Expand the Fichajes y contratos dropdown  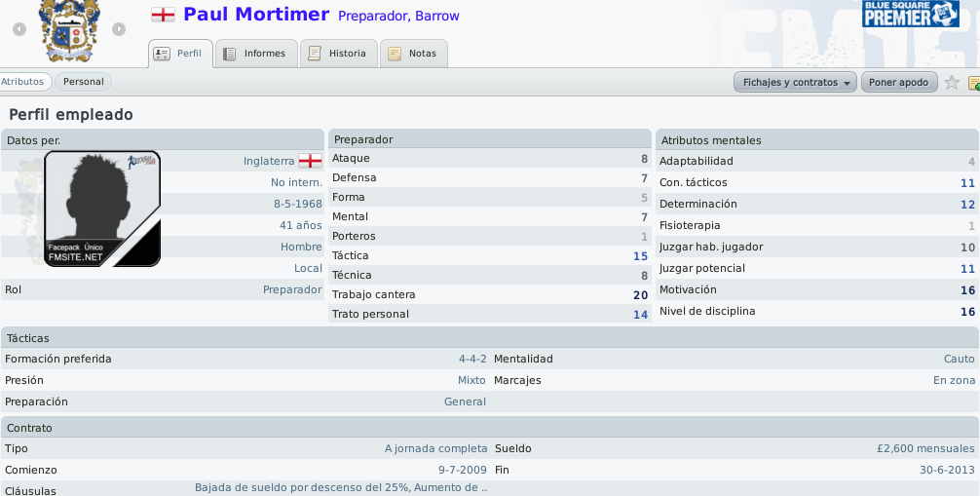(x=795, y=82)
